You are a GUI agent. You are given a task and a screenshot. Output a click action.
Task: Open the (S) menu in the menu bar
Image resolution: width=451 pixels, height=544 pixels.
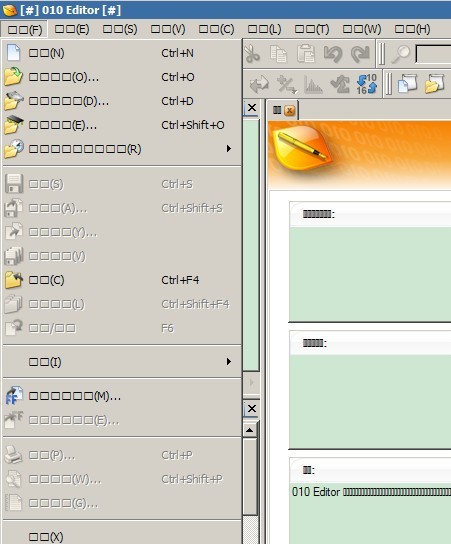120,29
